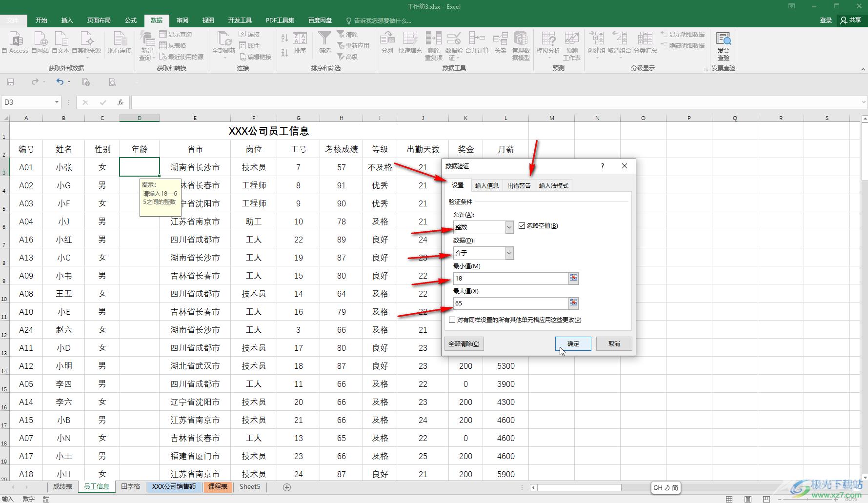
Task: Click Forecast Sheet (预测工作表)
Action: coord(571,46)
